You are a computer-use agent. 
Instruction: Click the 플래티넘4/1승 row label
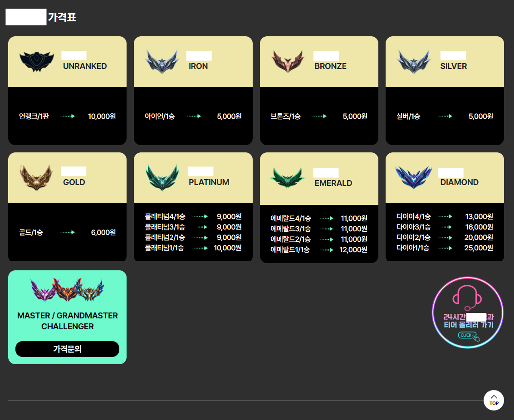165,216
